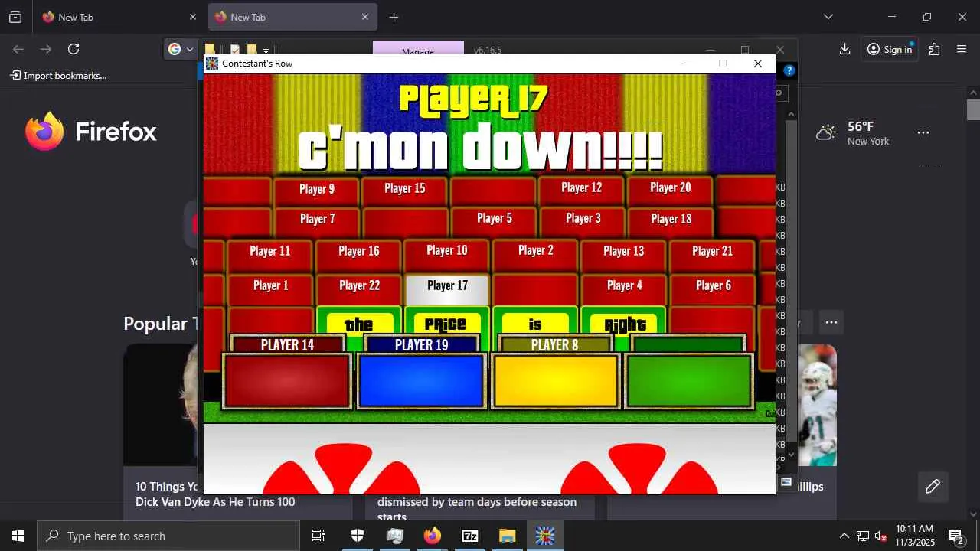
Task: Click the Manage tab in File Explorer
Action: pyautogui.click(x=418, y=48)
